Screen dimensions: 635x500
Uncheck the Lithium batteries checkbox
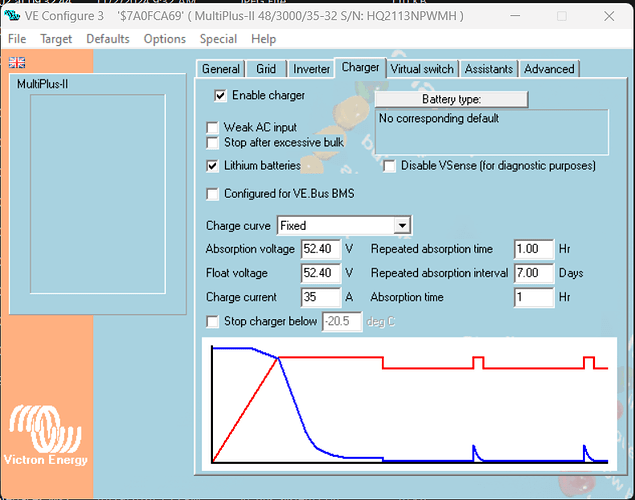point(212,166)
